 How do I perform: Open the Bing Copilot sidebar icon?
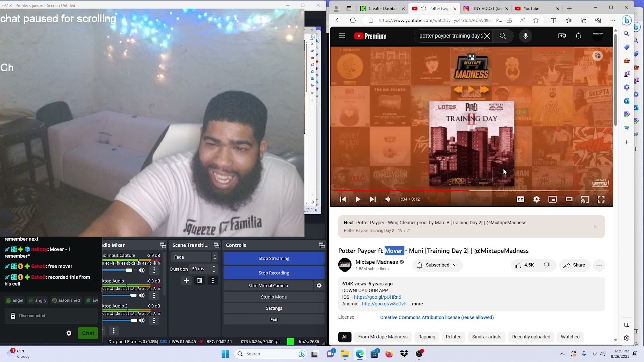pos(626,21)
